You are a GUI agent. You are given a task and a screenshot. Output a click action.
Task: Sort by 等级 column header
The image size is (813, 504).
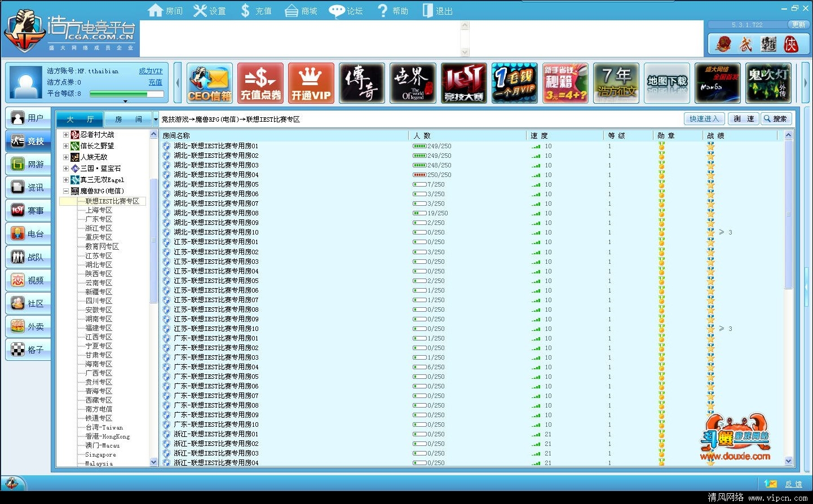click(x=628, y=135)
